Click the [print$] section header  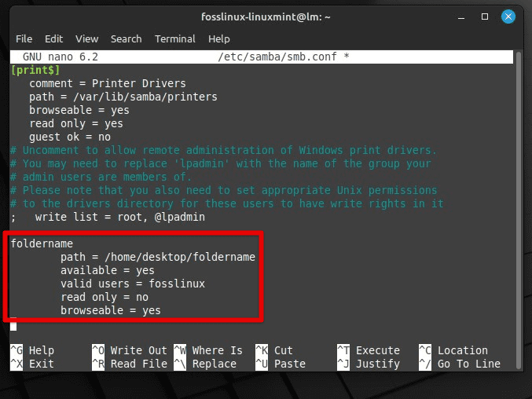click(x=35, y=70)
